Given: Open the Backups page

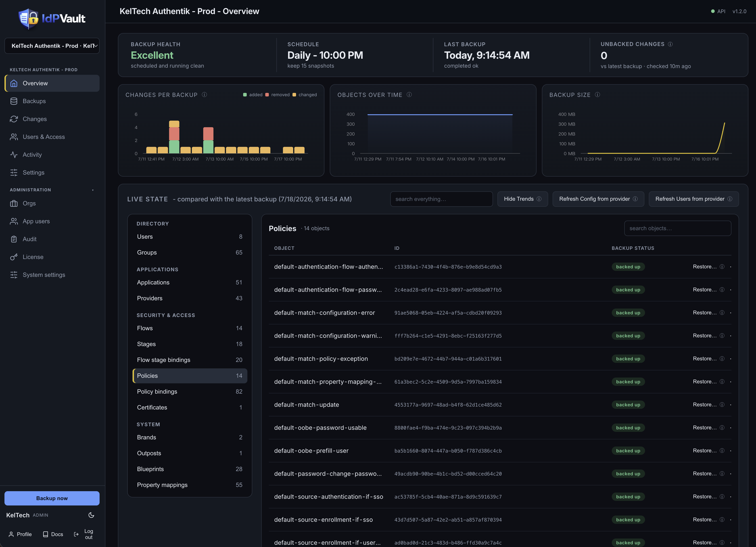Looking at the screenshot, I should [x=52, y=101].
